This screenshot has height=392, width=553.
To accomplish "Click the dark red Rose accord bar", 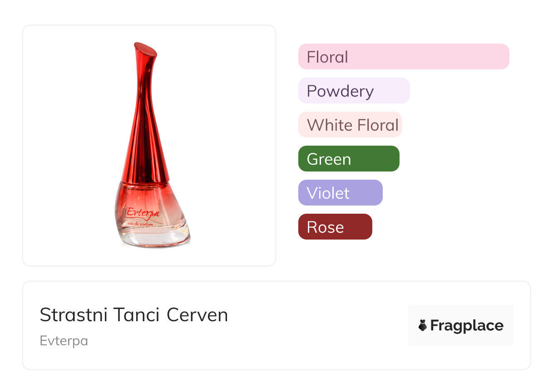I will tap(335, 227).
